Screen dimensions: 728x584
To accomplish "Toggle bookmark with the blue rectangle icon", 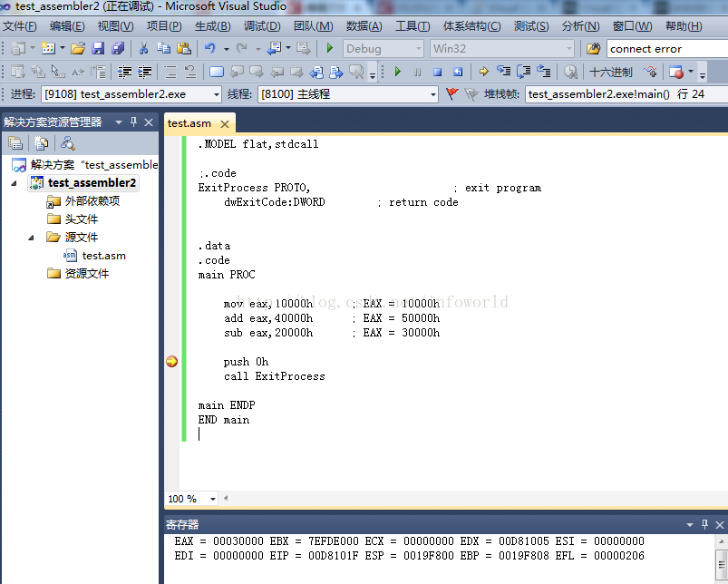I will click(217, 72).
